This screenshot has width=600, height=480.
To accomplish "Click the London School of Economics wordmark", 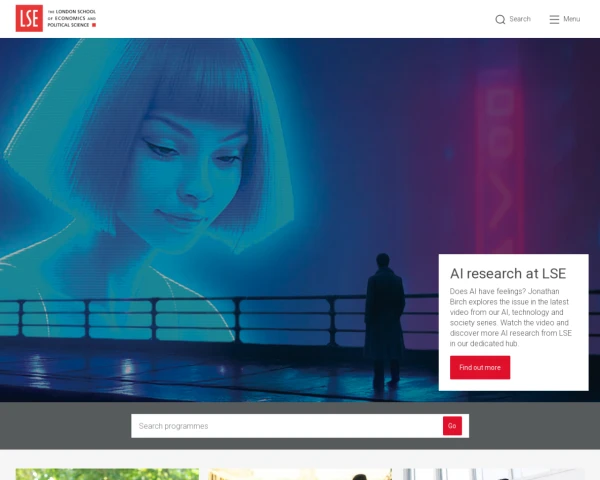I will pos(72,18).
